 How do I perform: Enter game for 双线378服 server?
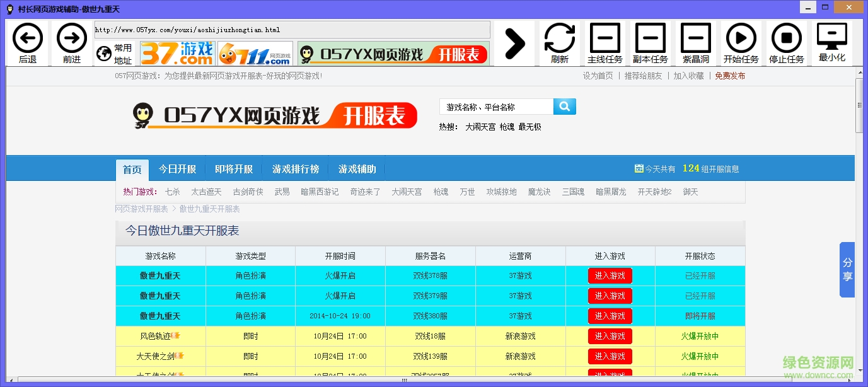coord(610,275)
